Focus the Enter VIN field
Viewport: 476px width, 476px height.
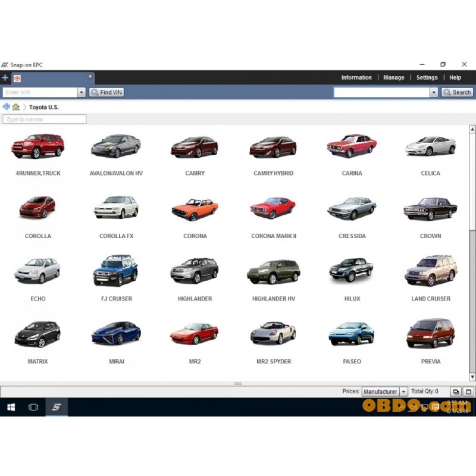40,92
